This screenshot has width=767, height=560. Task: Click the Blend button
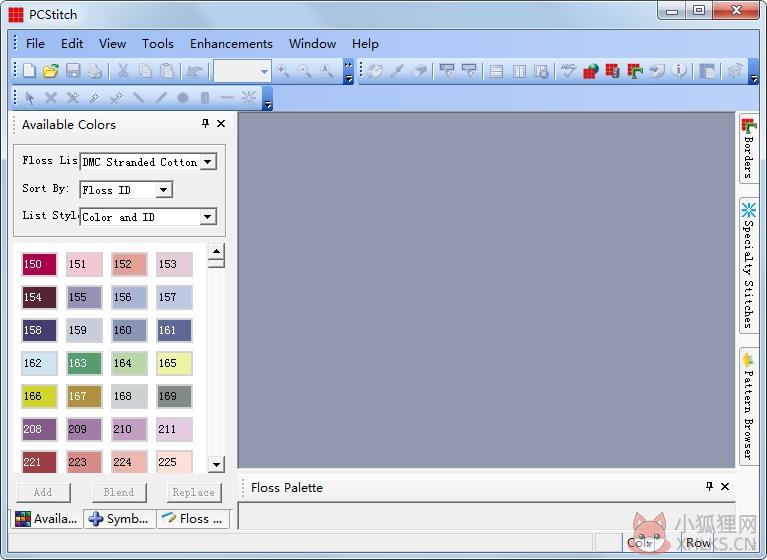(119, 492)
